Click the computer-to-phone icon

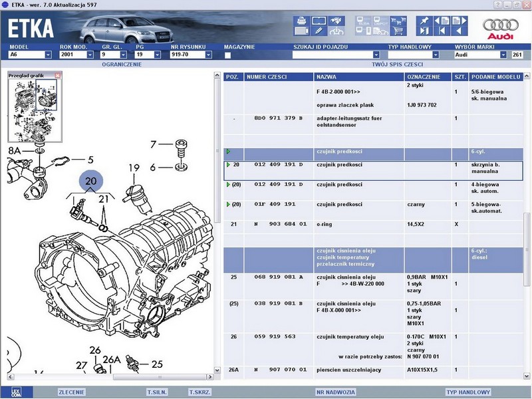pyautogui.click(x=364, y=31)
